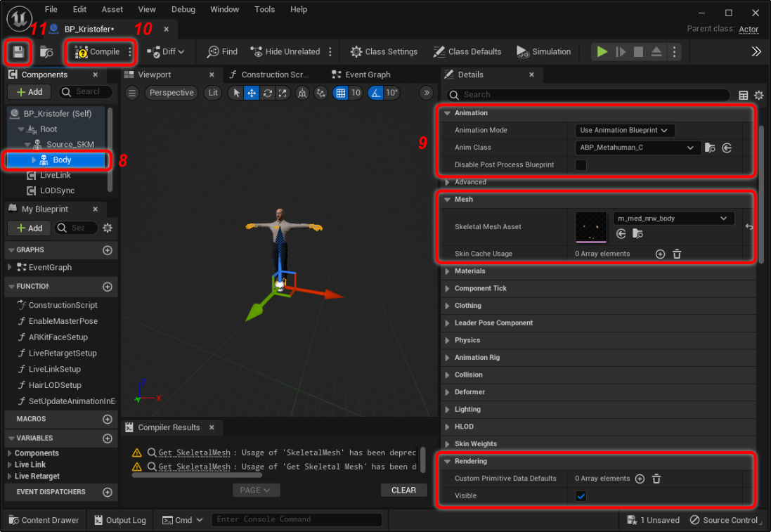Image resolution: width=771 pixels, height=532 pixels.
Task: Select the translate gizmo tool in viewport
Action: [x=252, y=93]
